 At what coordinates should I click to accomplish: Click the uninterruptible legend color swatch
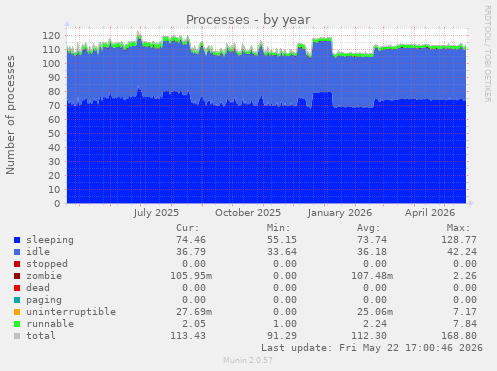tap(17, 312)
